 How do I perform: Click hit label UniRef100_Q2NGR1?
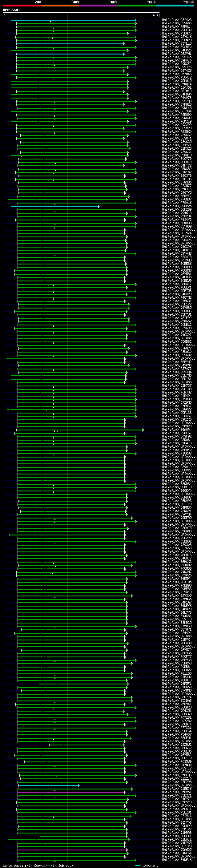pyautogui.click(x=177, y=511)
